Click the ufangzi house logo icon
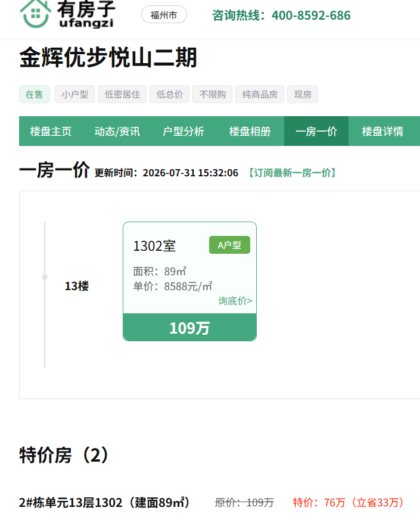420x523 pixels. point(35,13)
